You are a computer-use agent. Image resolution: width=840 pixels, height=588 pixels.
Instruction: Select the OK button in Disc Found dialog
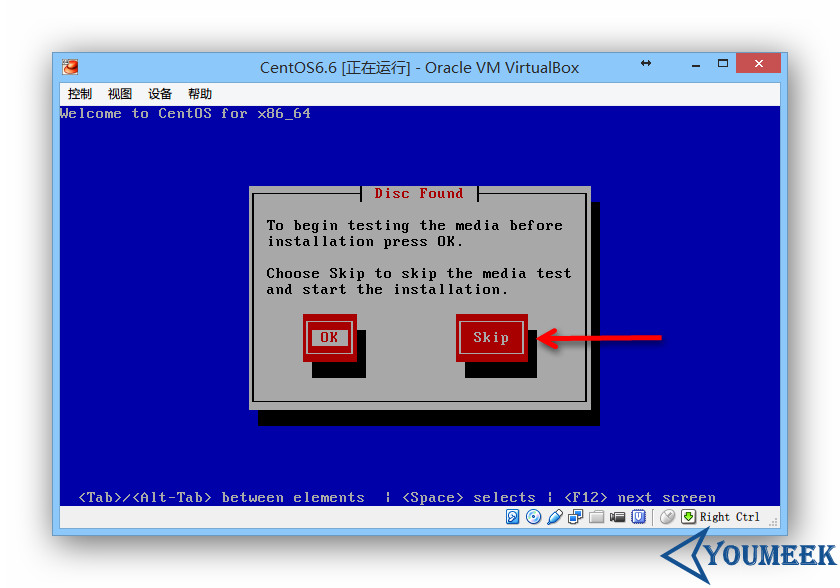(330, 338)
